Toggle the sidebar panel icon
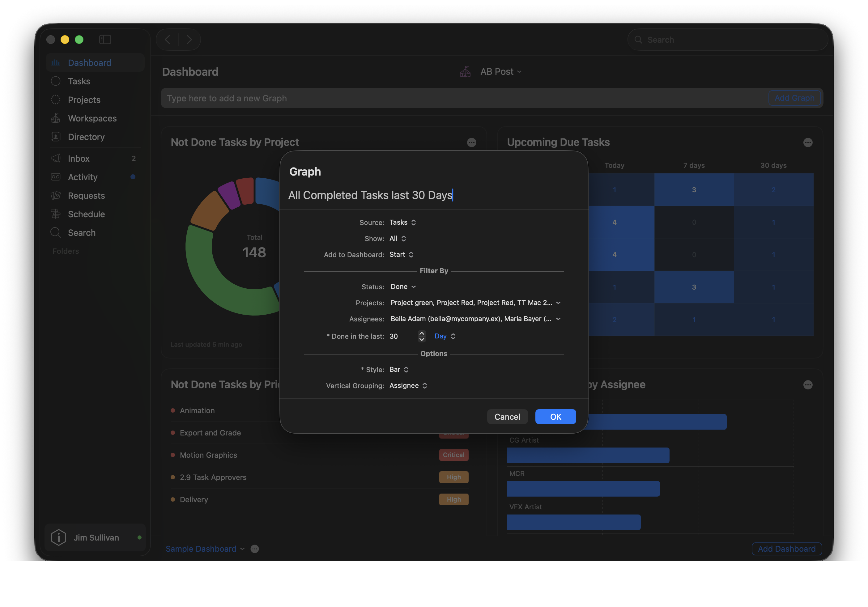 105,39
